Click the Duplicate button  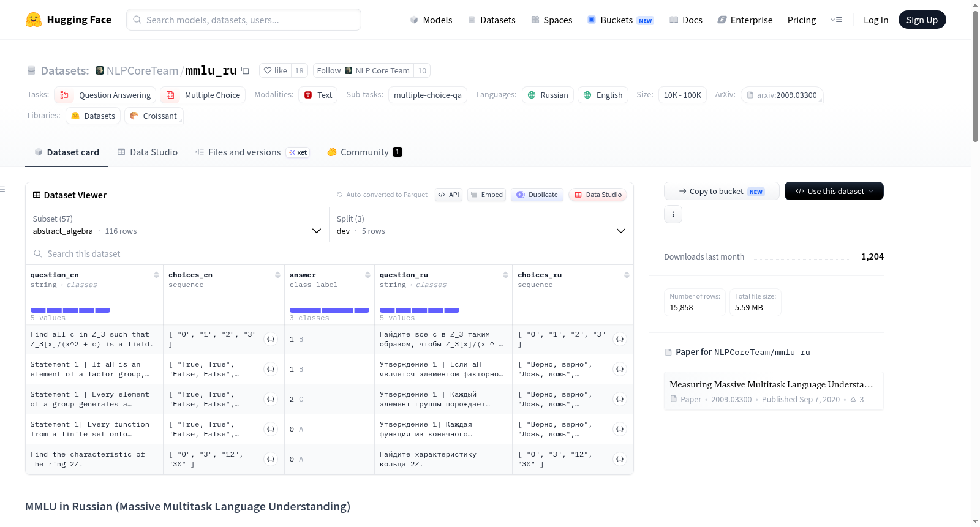537,195
